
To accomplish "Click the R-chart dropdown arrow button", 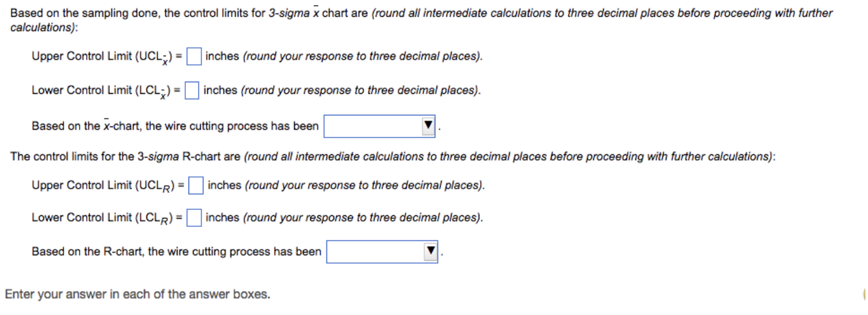I will click(x=430, y=252).
